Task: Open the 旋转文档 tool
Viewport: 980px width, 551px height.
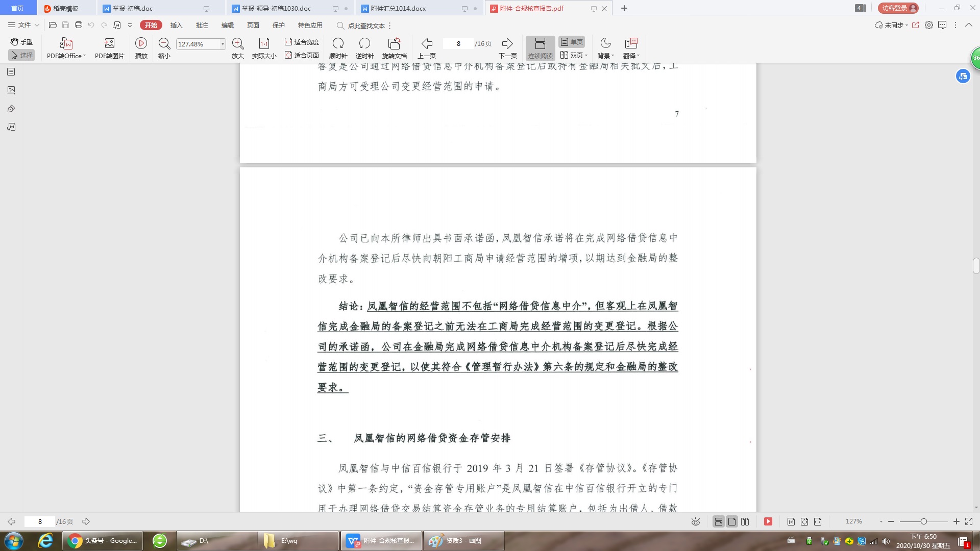Action: tap(394, 48)
